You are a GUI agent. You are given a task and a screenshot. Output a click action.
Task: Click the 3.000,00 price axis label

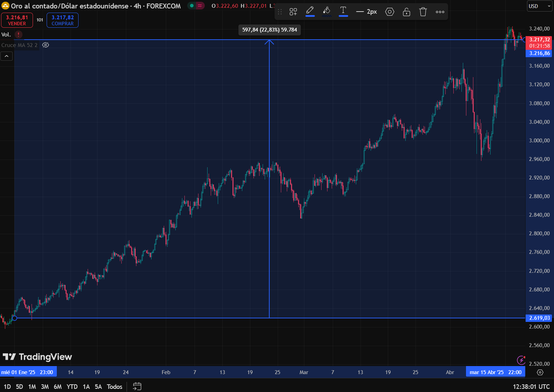539,141
